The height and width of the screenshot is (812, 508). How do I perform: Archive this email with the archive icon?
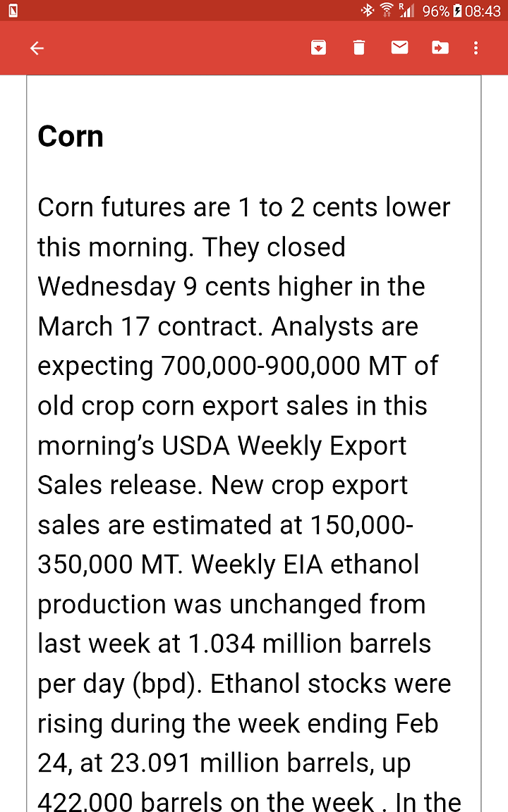(x=318, y=48)
